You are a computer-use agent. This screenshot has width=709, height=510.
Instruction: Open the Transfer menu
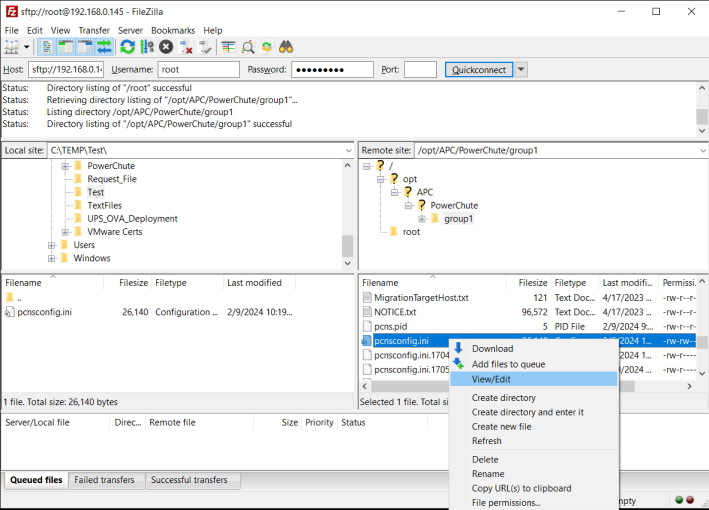coord(94,30)
